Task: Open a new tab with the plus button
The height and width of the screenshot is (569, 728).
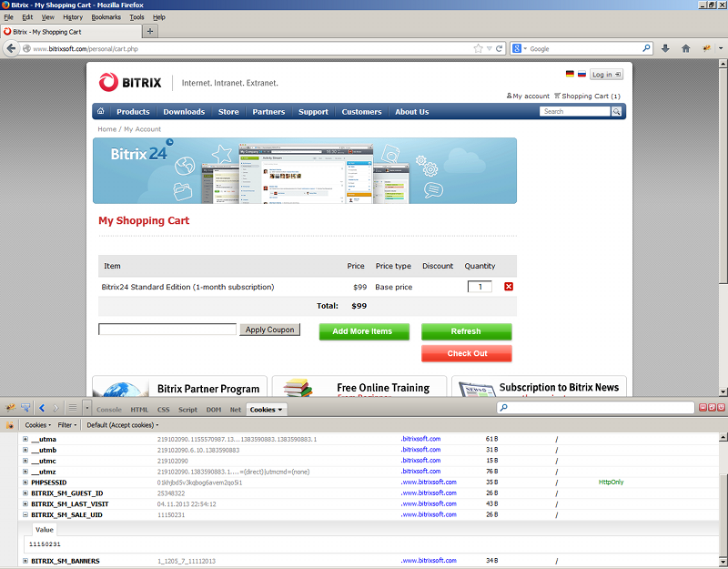Action: pyautogui.click(x=150, y=32)
